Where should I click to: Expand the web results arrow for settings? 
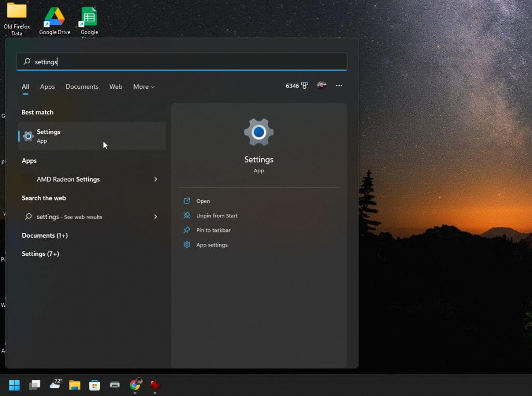[155, 216]
